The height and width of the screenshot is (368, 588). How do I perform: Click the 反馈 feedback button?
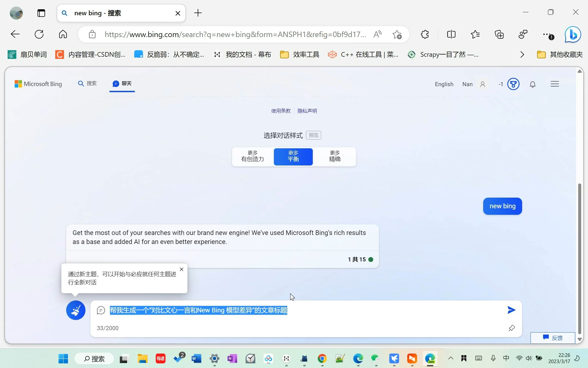pos(553,338)
